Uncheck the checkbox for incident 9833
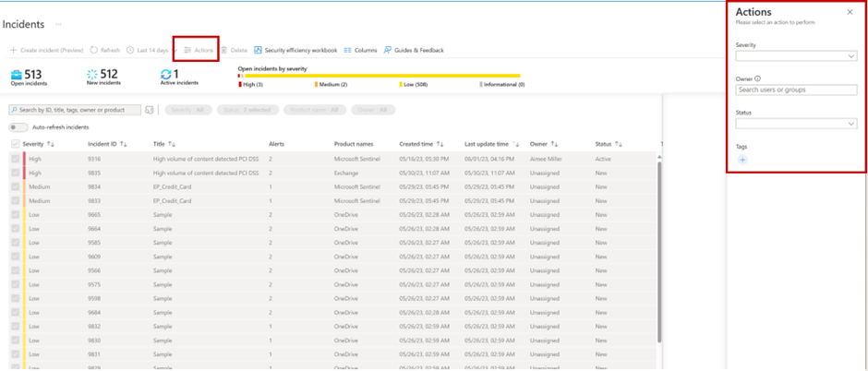 click(x=15, y=200)
